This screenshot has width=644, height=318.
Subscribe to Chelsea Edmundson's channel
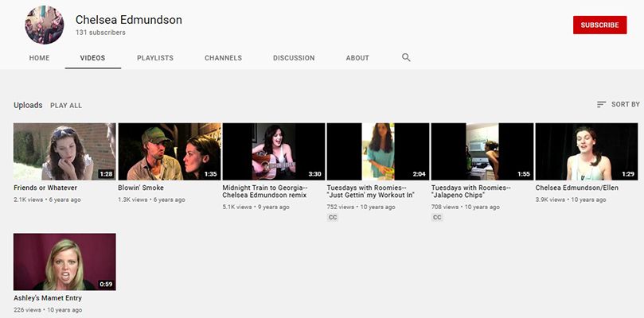pos(599,25)
